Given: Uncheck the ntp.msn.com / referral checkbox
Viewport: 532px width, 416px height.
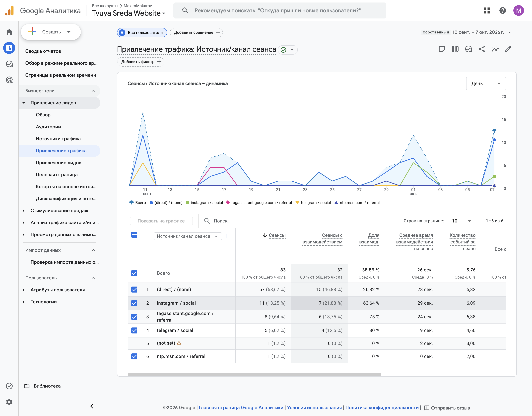Looking at the screenshot, I should (x=134, y=356).
